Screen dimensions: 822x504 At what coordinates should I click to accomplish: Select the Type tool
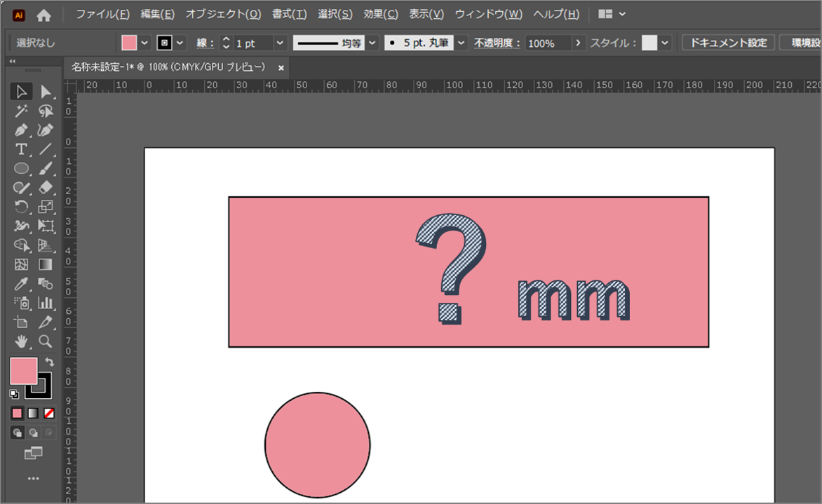(x=21, y=149)
